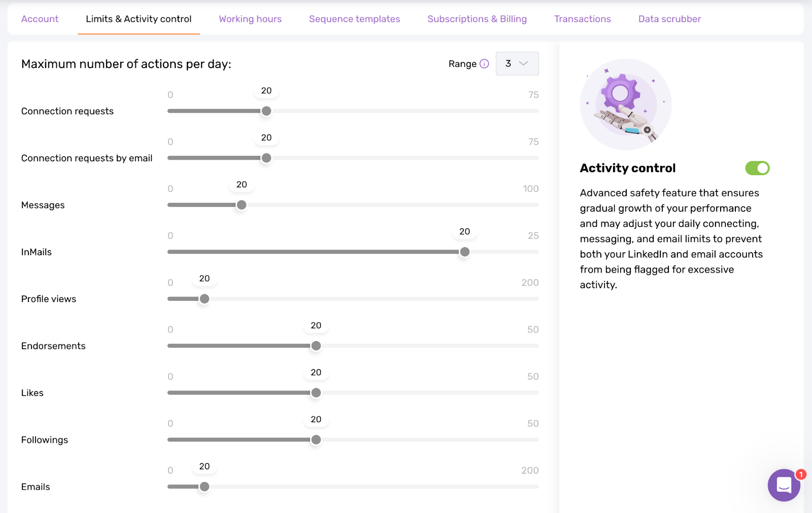This screenshot has height=513, width=812.
Task: Switch to the Account tab
Action: (40, 19)
